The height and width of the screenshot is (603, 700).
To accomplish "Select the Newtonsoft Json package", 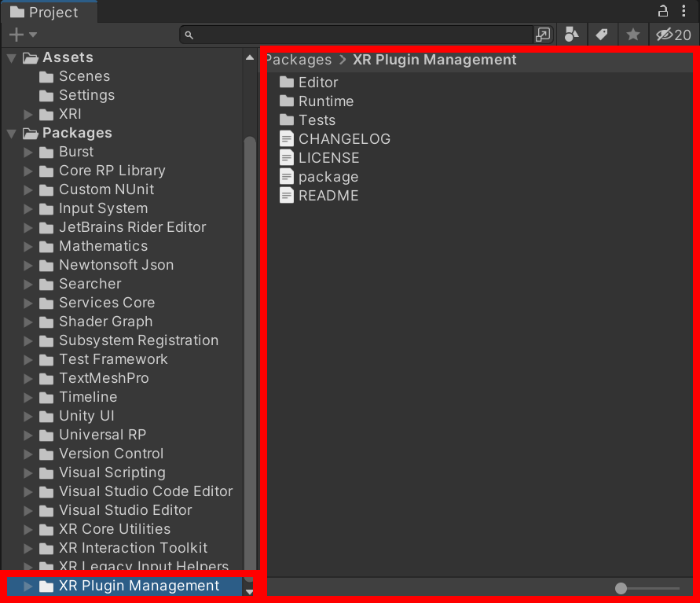I will pos(116,265).
